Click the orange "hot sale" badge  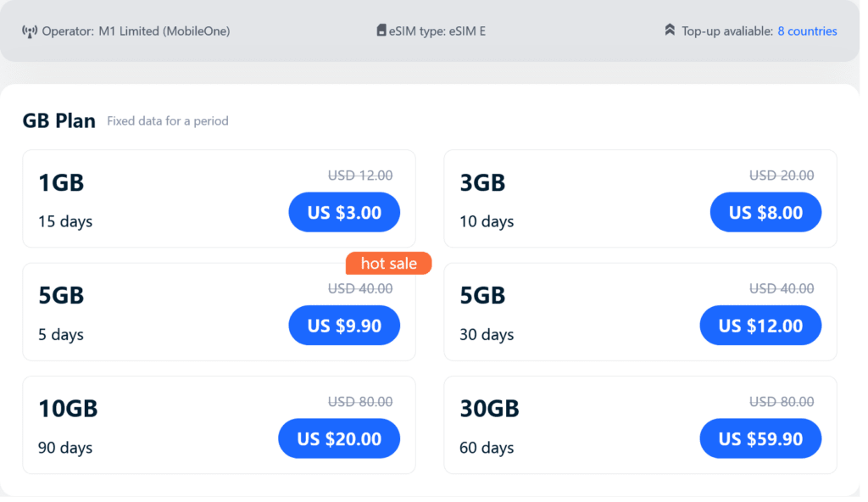point(388,263)
